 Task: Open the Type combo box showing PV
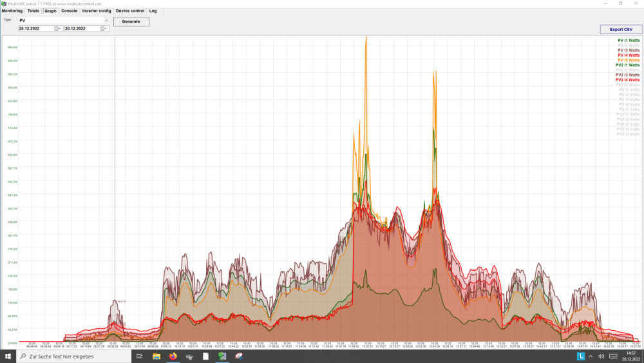click(64, 20)
